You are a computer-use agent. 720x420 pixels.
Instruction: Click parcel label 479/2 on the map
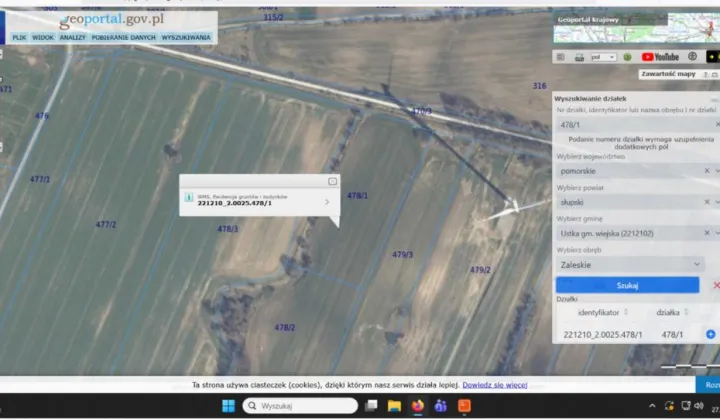tap(480, 270)
